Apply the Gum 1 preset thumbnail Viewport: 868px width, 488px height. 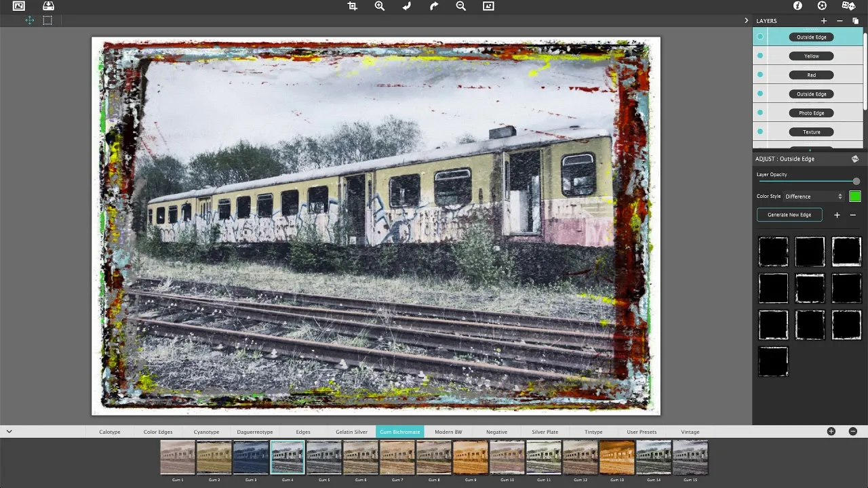tap(178, 457)
